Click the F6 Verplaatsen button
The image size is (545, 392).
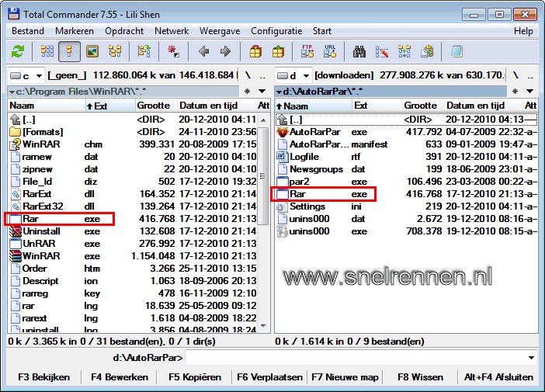coord(269,377)
